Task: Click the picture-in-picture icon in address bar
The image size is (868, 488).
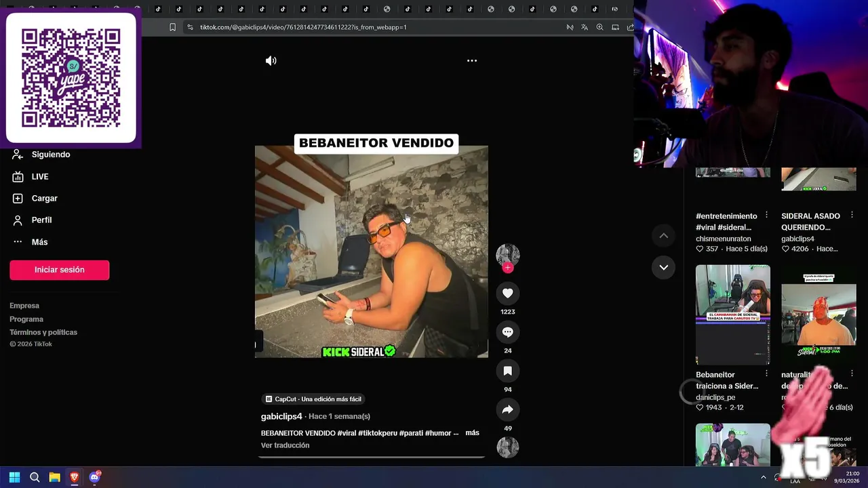Action: point(615,27)
